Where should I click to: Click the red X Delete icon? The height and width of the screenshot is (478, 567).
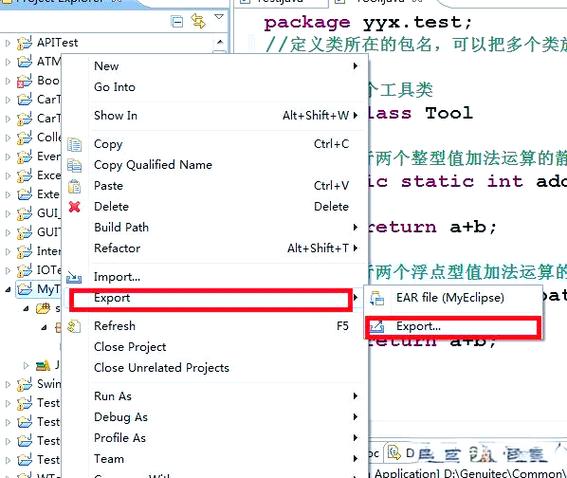pyautogui.click(x=74, y=207)
